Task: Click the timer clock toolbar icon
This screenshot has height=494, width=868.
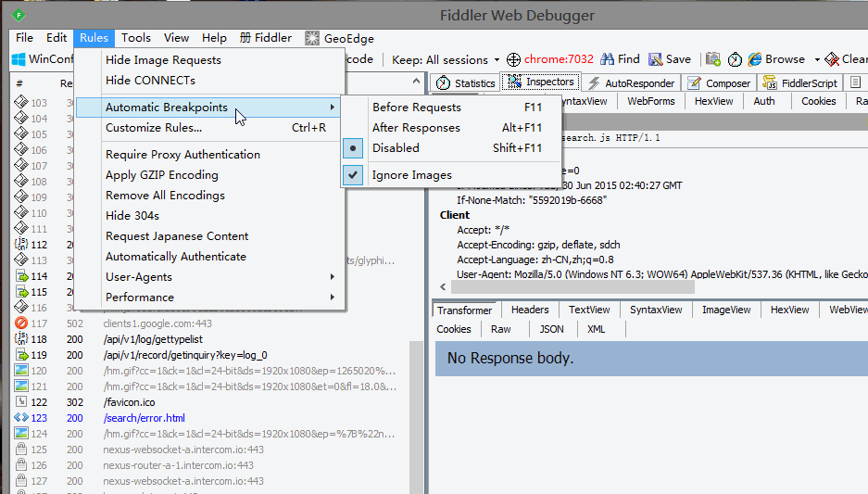Action: (x=735, y=59)
